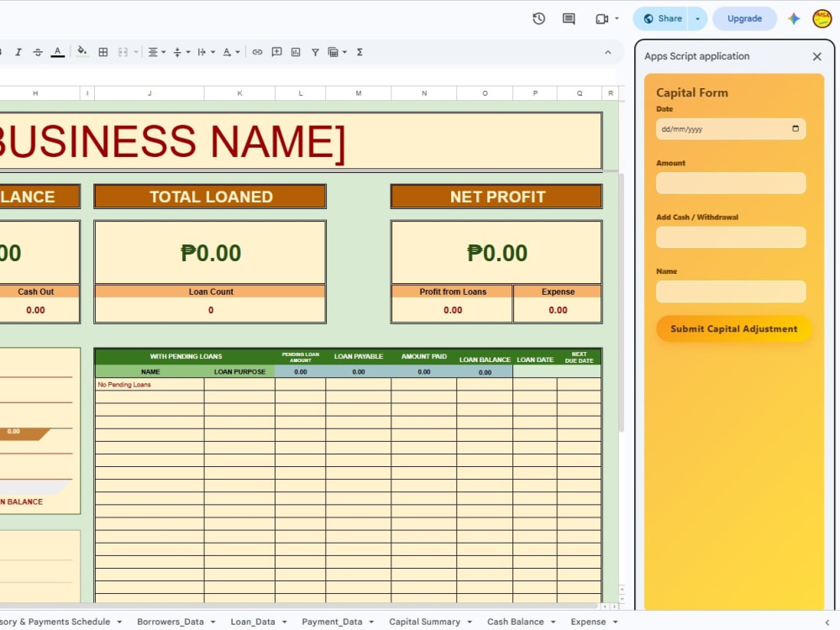Expand the filter views dropdown arrow
The image size is (840, 630).
click(x=344, y=52)
